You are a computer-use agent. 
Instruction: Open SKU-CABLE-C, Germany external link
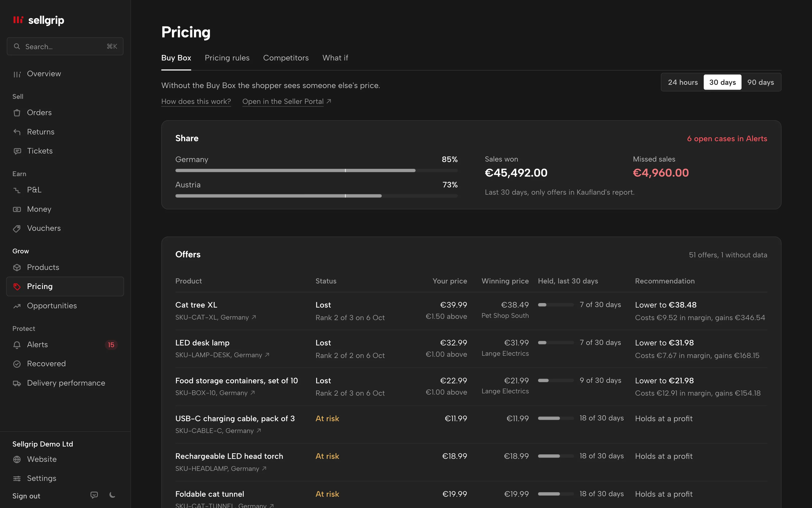[x=218, y=431]
